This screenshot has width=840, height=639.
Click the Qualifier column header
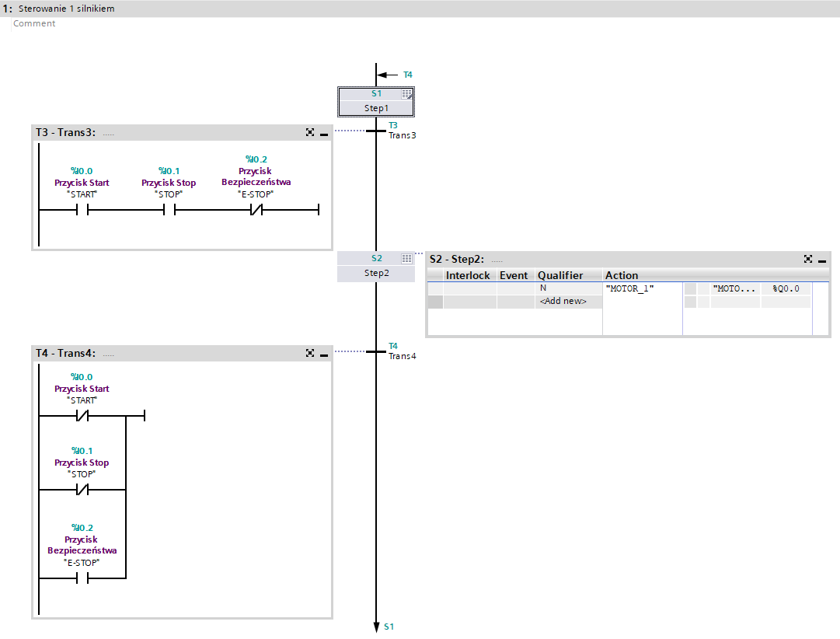point(559,275)
